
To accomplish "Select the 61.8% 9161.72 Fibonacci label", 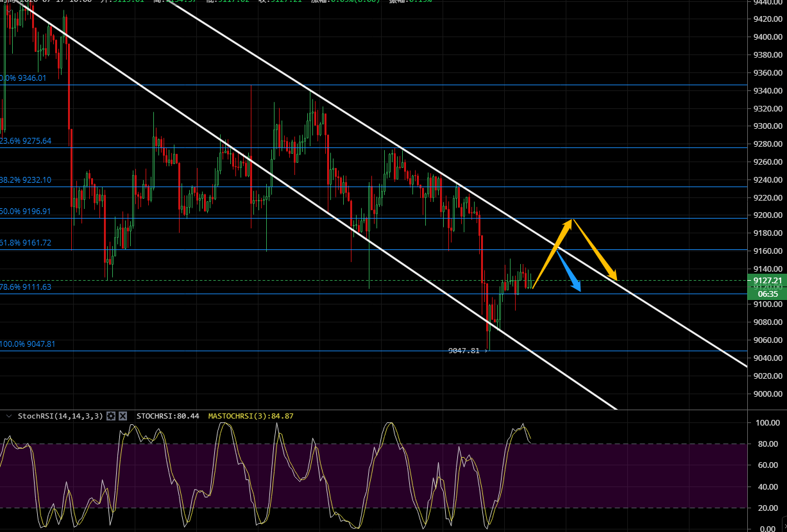I will (26, 243).
